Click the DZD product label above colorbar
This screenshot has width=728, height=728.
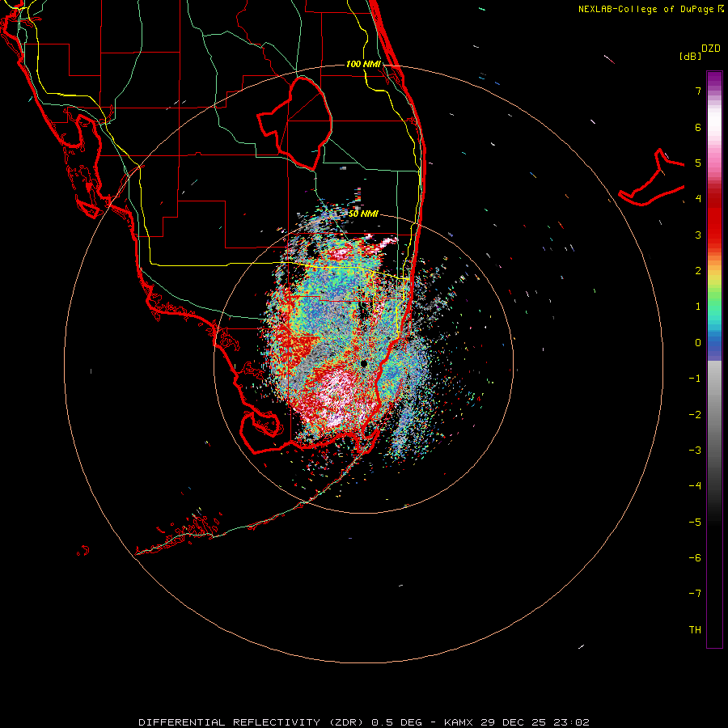pos(711,49)
